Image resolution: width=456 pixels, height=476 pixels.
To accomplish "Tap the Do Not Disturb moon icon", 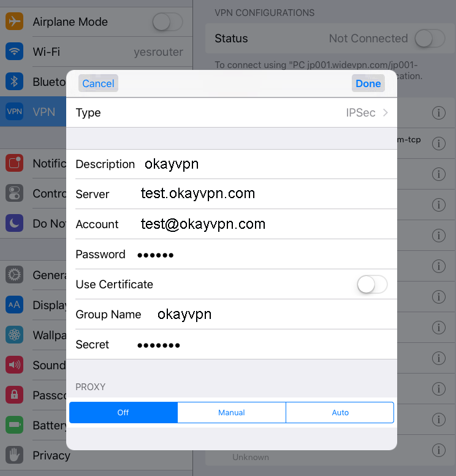I will pos(14,223).
